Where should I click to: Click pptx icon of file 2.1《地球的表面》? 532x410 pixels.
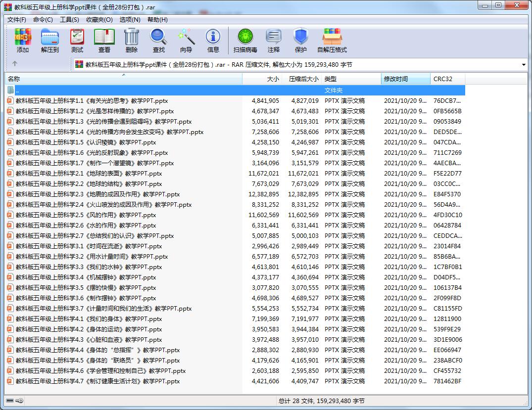[10, 173]
